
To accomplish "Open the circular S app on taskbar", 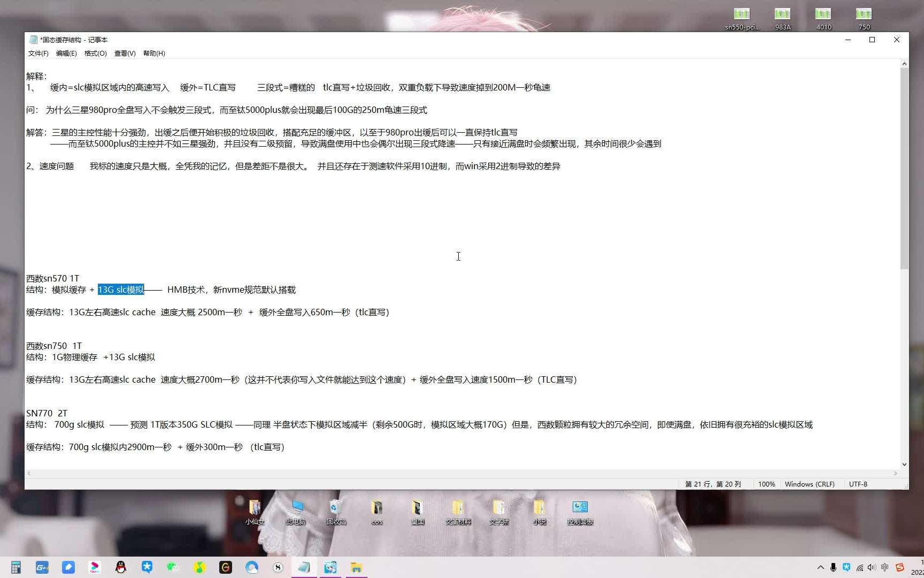I will 278,567.
